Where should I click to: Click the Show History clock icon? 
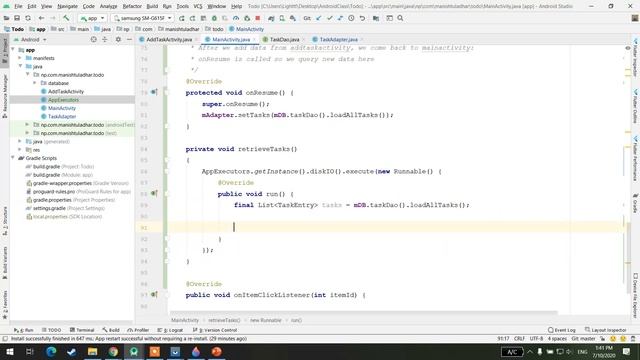click(x=351, y=18)
